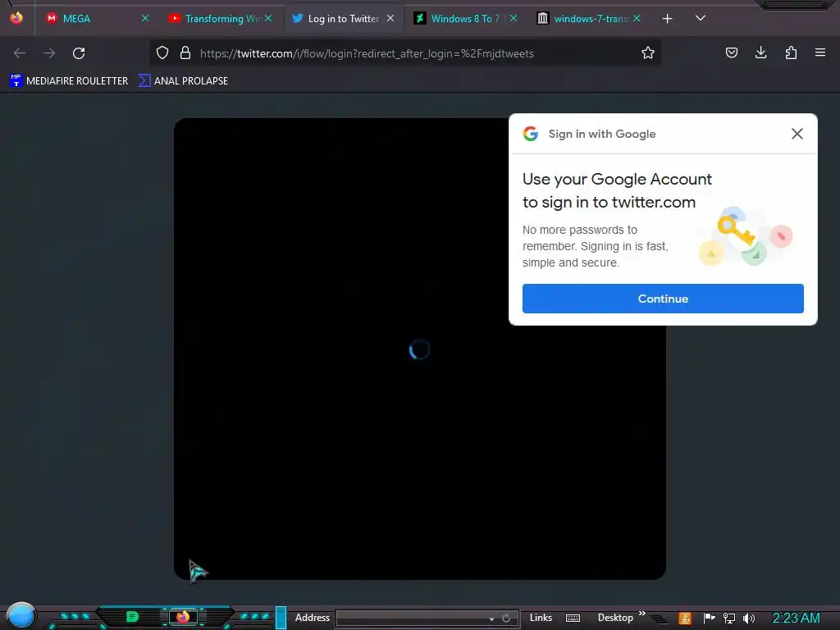Switch to the Windows 8 To 7 tab
The image size is (840, 630).
(x=466, y=18)
